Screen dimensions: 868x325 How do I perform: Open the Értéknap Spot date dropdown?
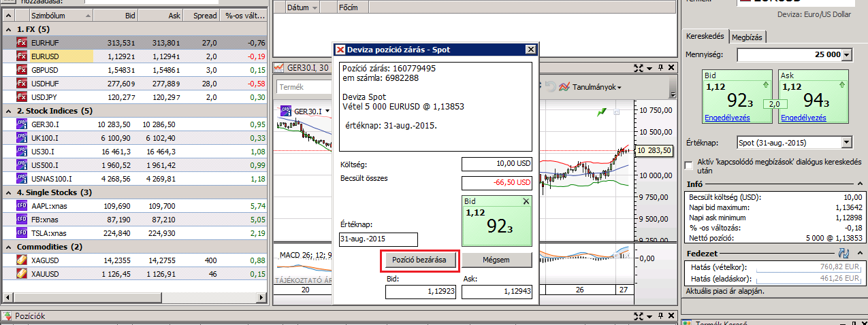point(846,143)
